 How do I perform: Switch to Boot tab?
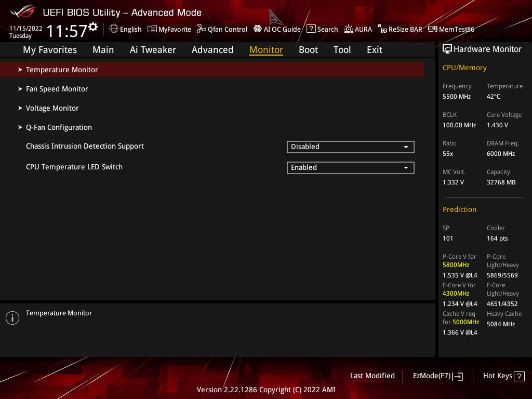(x=309, y=50)
